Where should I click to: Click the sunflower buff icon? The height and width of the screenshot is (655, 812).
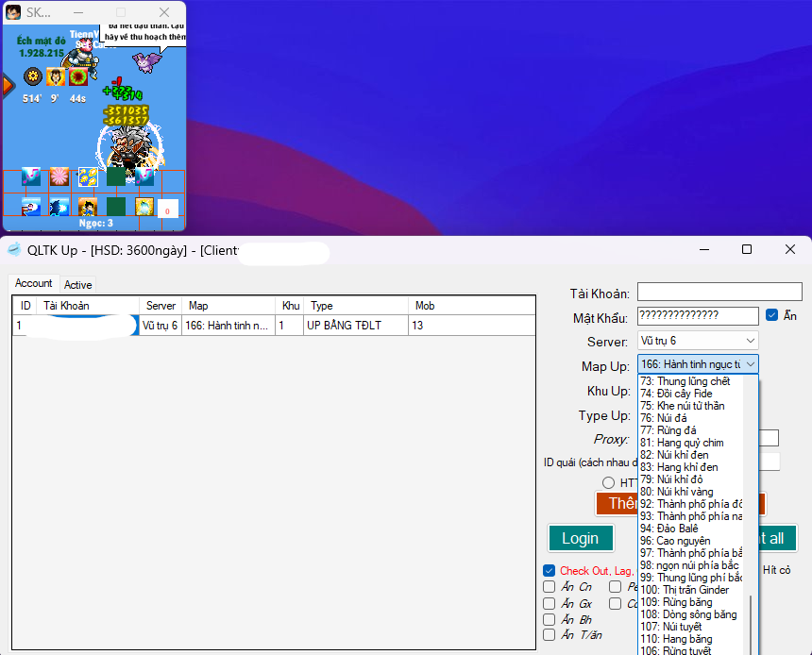[33, 76]
